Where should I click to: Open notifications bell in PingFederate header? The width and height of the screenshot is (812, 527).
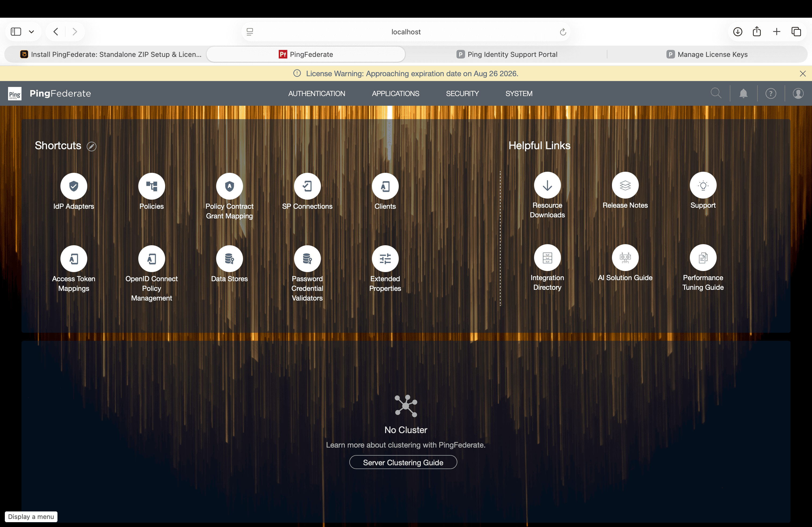pos(744,93)
